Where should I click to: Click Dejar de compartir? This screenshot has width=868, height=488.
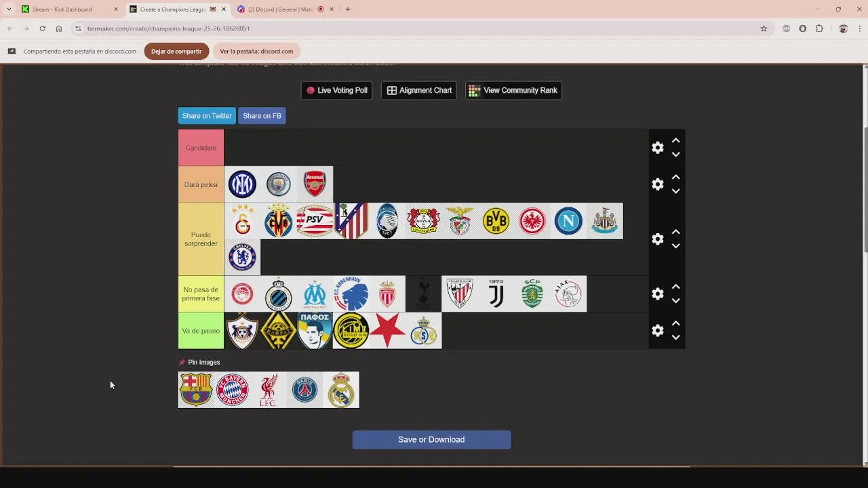(x=176, y=52)
